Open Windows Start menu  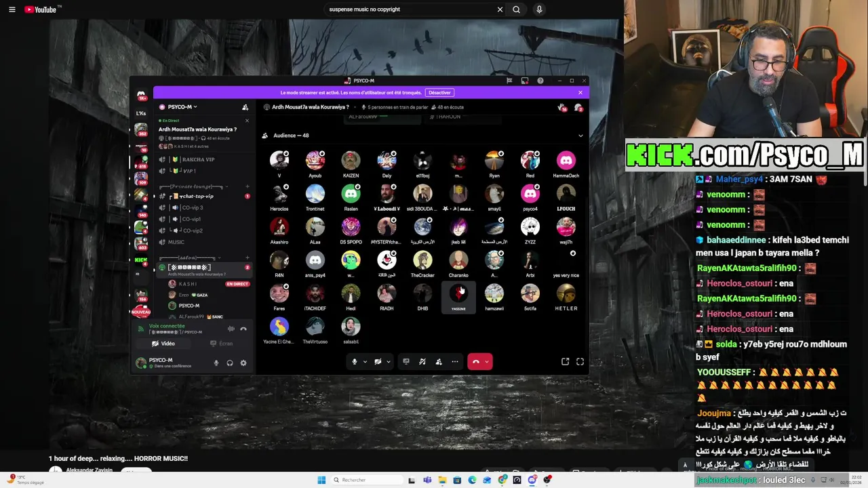321,480
